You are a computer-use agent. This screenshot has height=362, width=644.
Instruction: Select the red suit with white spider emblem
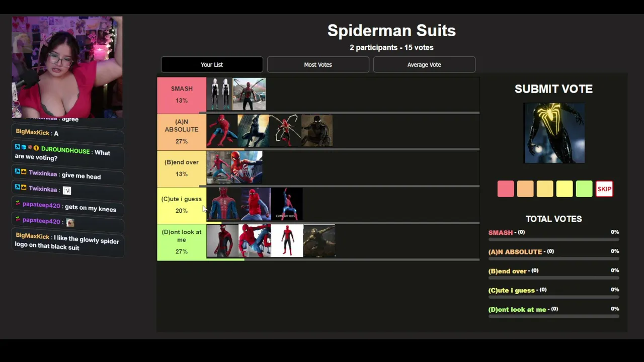247,167
